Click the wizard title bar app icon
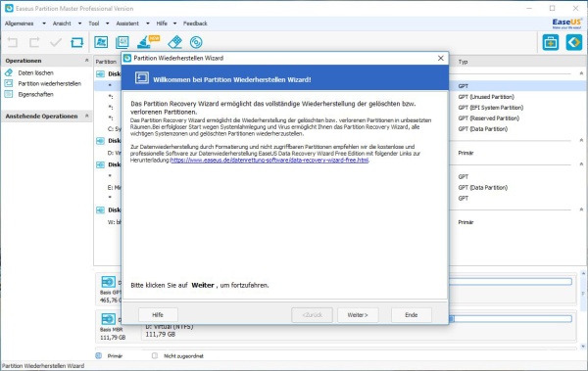588x371 pixels. [x=127, y=58]
